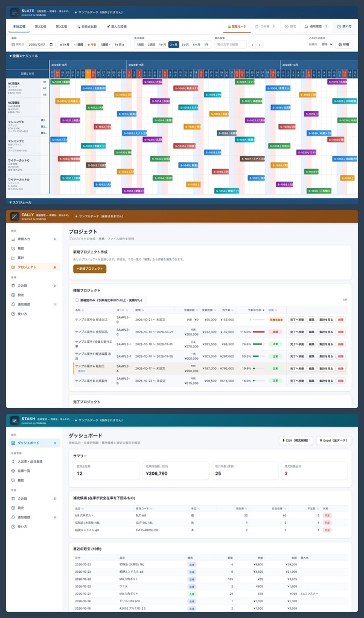Set display period to 2週間
The width and height of the screenshot is (364, 618).
tap(152, 45)
